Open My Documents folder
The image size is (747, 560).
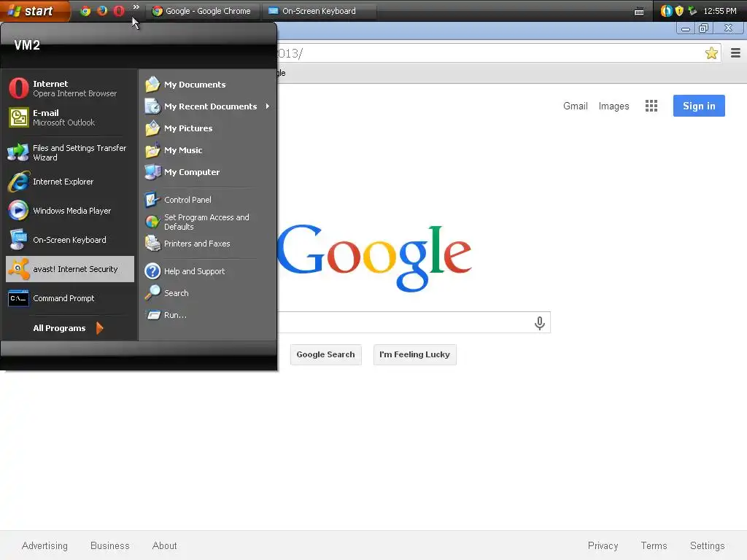point(208,85)
